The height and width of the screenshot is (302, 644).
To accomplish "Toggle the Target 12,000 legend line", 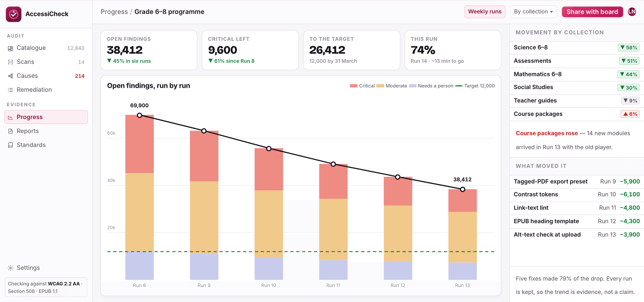I will (x=459, y=86).
